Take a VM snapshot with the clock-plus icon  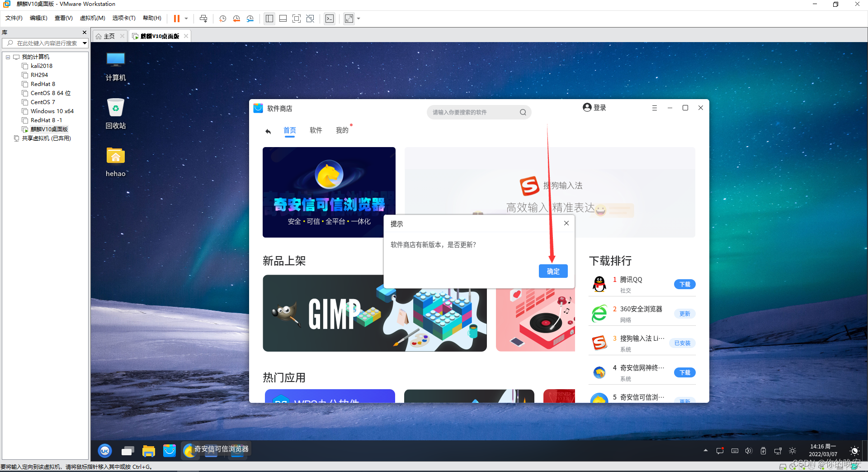coord(223,19)
